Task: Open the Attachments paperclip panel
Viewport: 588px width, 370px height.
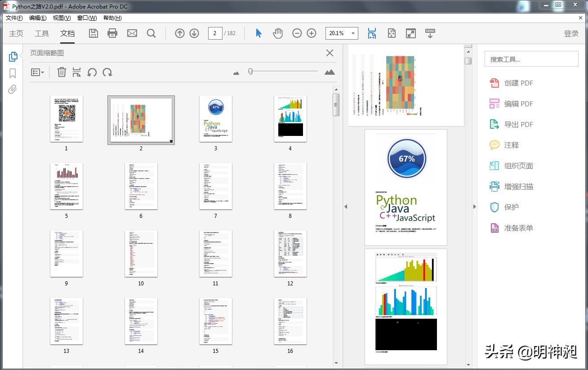Action: point(13,89)
